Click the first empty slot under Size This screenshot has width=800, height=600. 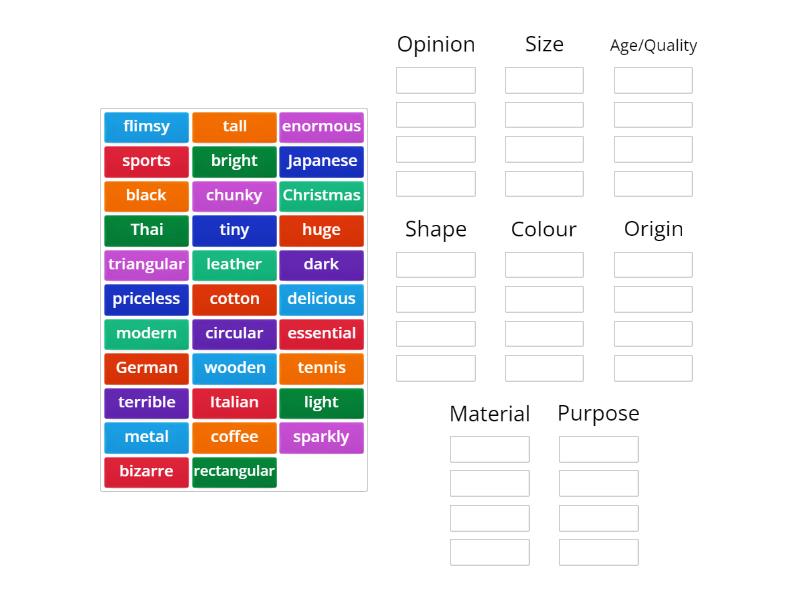pos(545,80)
